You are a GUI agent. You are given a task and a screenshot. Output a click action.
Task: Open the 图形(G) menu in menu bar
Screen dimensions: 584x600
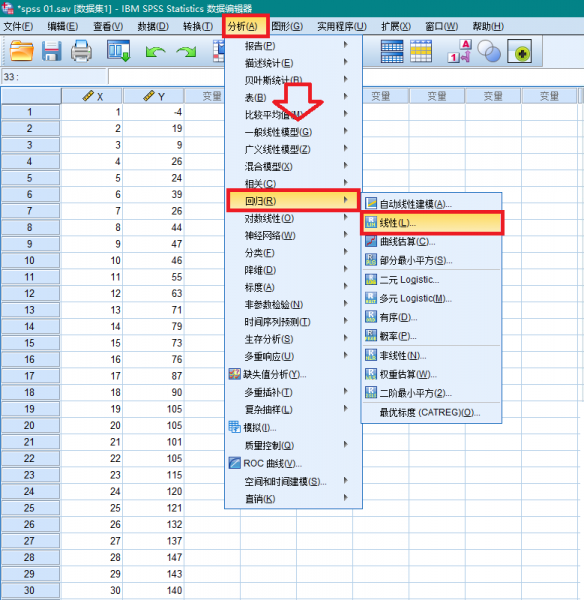click(x=287, y=26)
